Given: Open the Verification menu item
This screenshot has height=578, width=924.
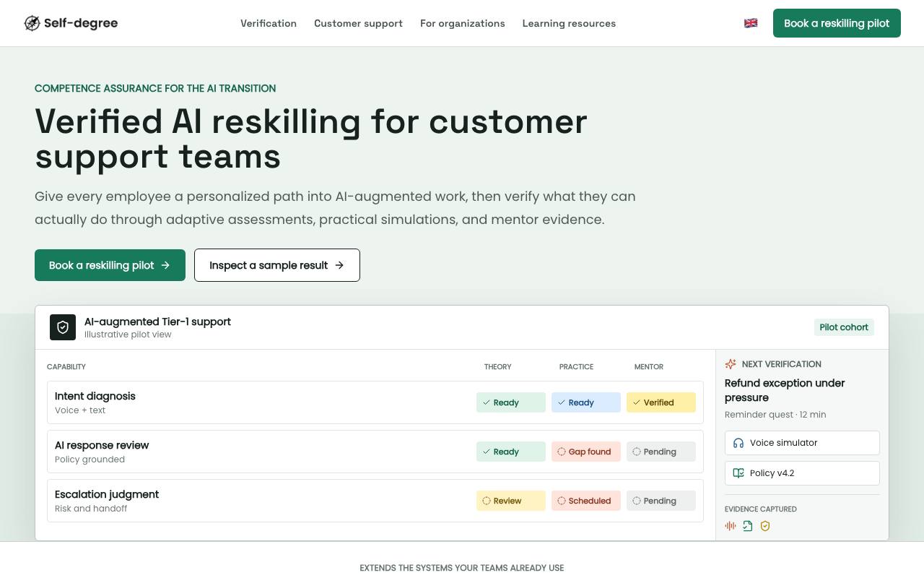Looking at the screenshot, I should (x=269, y=23).
